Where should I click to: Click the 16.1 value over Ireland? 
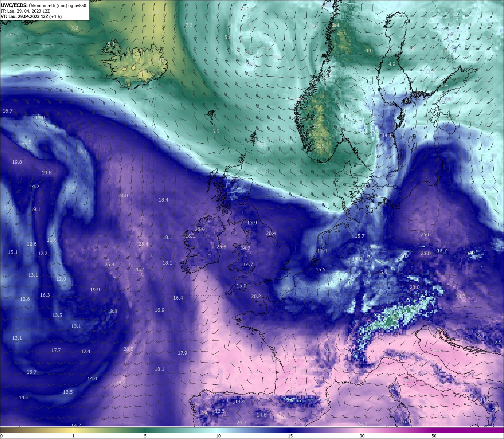click(x=190, y=236)
